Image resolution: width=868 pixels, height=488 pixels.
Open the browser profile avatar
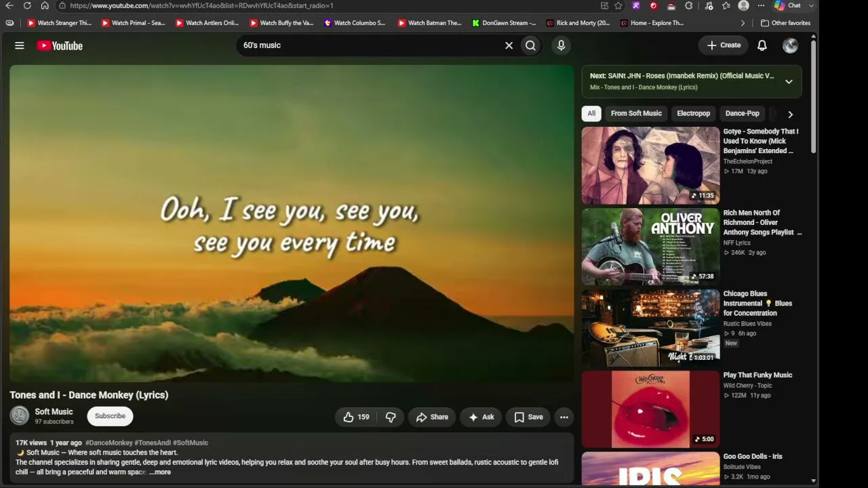[x=744, y=5]
